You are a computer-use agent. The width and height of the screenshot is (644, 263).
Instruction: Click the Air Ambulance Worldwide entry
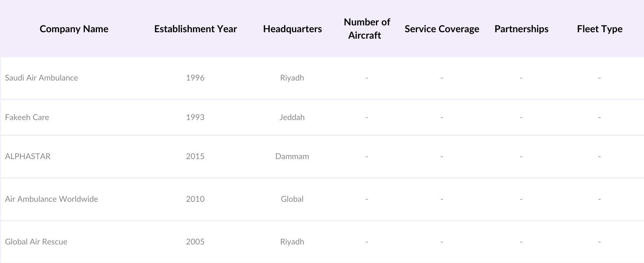pyautogui.click(x=52, y=199)
